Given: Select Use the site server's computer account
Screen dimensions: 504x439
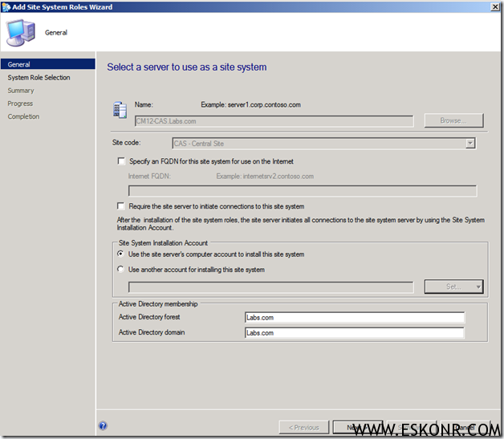Looking at the screenshot, I should 120,254.
